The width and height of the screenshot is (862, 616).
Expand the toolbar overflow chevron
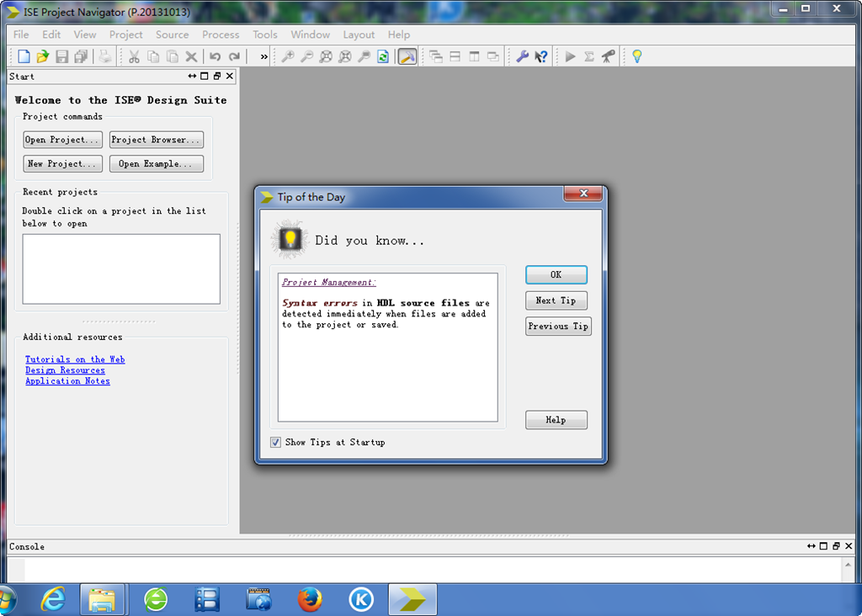263,56
